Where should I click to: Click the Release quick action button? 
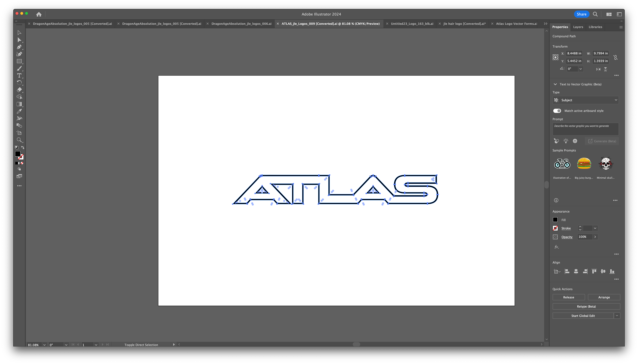pyautogui.click(x=568, y=297)
